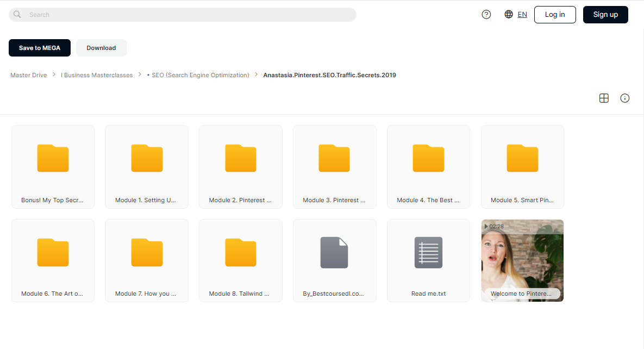Screen dimensions: 644x349
Task: Click the 'Bonus! My Top Secr...' label
Action: pos(52,200)
